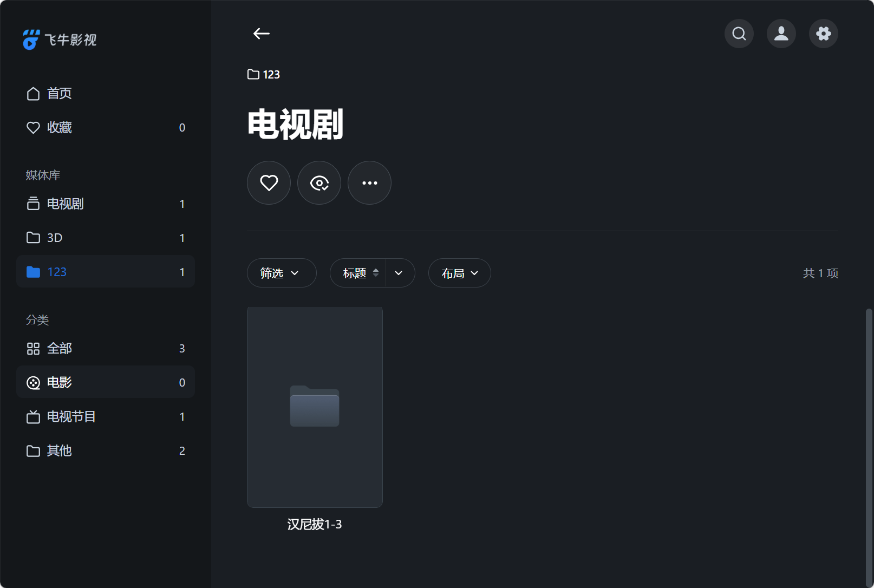This screenshot has height=588, width=874.
Task: Open the settings gear icon
Action: [x=823, y=34]
